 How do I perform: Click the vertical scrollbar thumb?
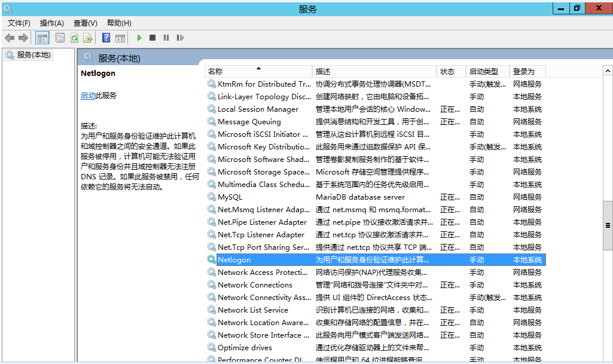pyautogui.click(x=608, y=225)
